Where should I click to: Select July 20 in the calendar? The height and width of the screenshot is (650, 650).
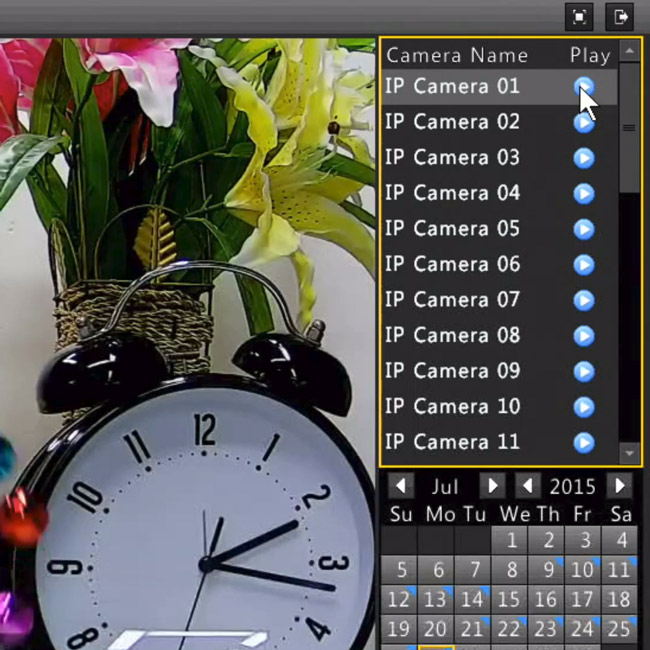(x=436, y=629)
